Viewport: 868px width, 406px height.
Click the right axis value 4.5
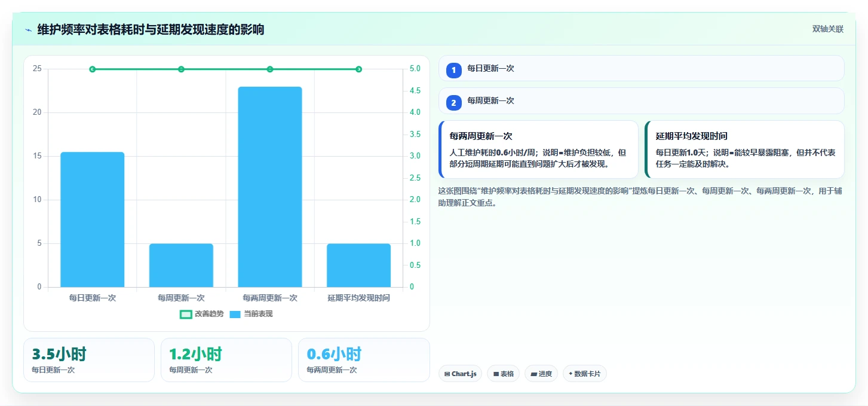coord(415,91)
